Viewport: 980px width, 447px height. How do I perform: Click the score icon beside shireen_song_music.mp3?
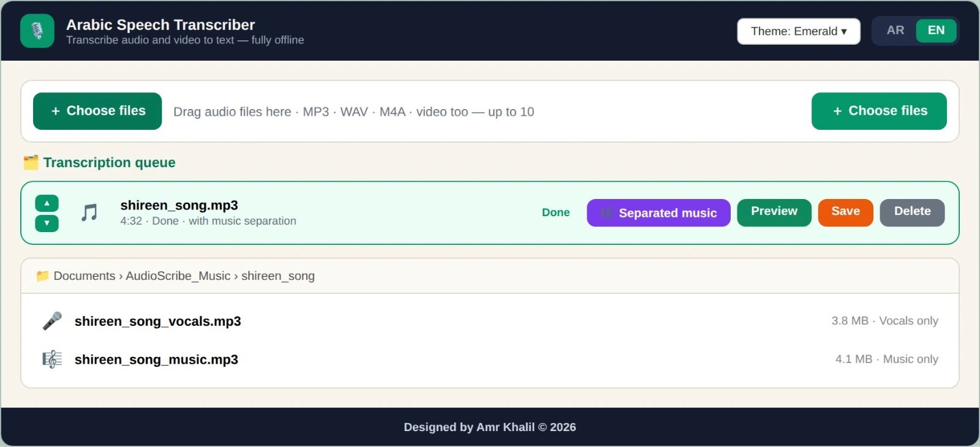[x=52, y=359]
